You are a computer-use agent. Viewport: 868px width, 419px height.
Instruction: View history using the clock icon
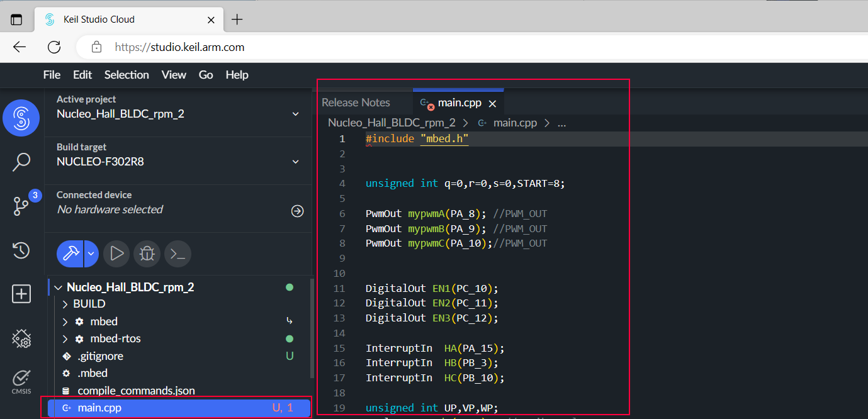point(21,250)
